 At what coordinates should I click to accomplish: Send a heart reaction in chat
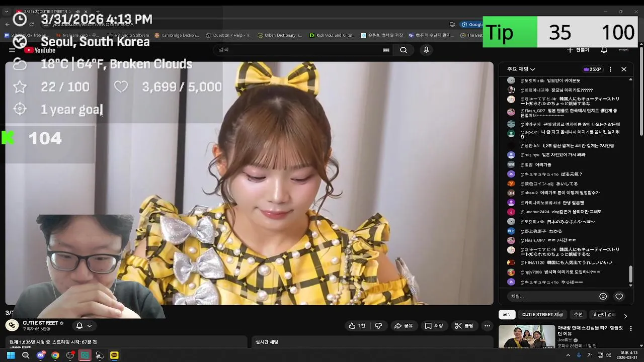coord(619,296)
